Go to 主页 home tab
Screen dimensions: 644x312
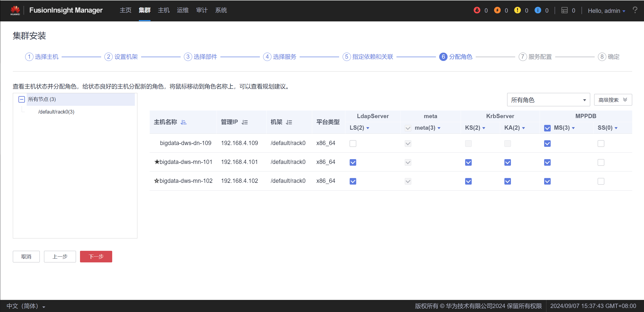click(126, 10)
